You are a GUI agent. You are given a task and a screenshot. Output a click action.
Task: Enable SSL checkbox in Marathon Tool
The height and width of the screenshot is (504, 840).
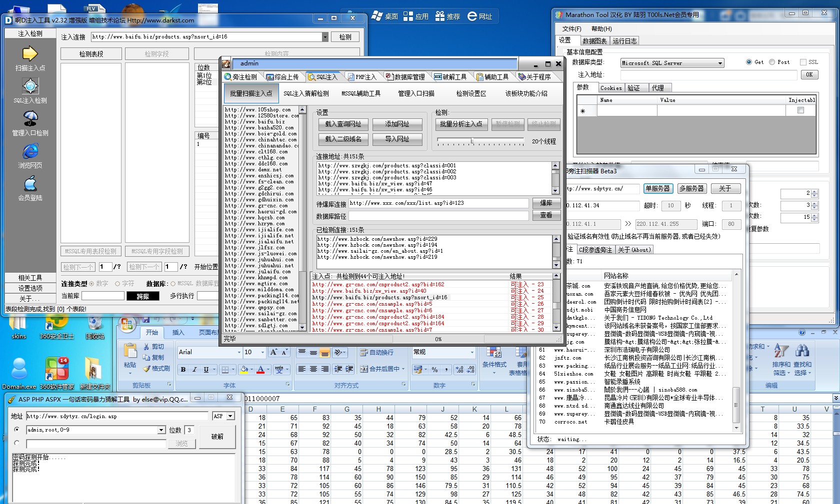803,62
